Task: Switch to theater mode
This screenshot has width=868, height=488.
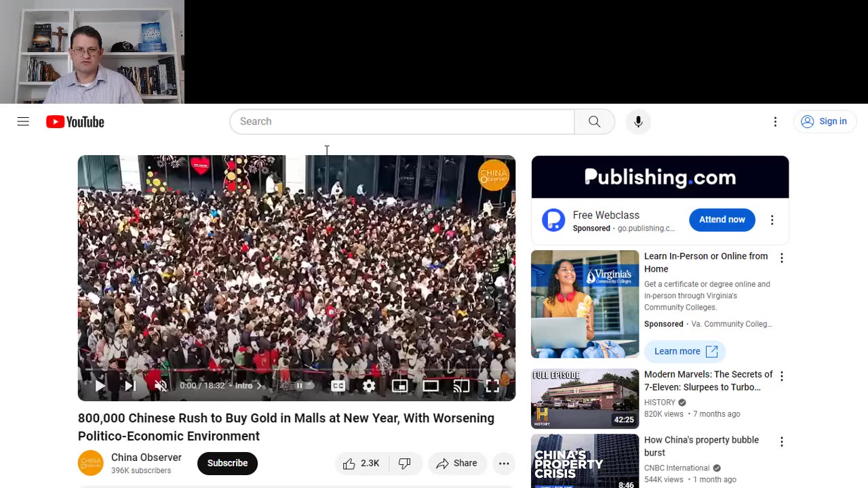Action: point(431,386)
